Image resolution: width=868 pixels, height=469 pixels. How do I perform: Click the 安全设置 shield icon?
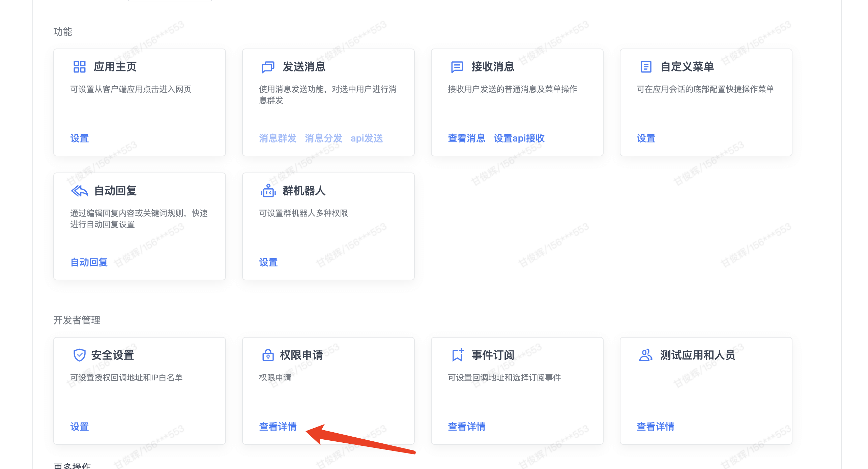click(x=80, y=355)
